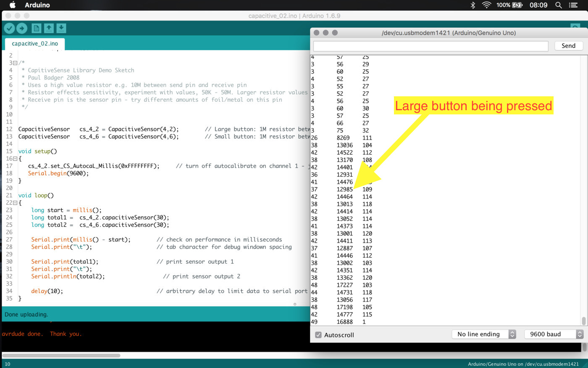Click the Verify checkmark button
Screen dimensions: 588x368
[x=9, y=28]
